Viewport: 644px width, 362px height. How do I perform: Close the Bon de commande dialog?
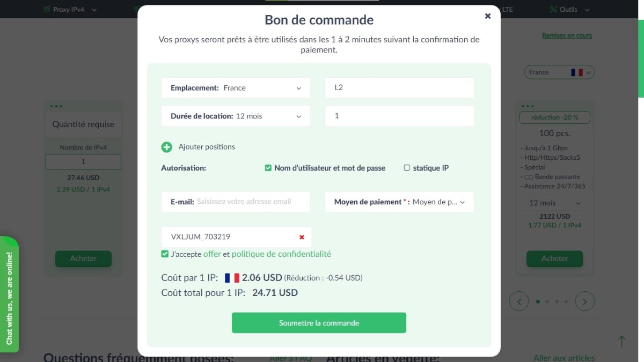(x=487, y=16)
